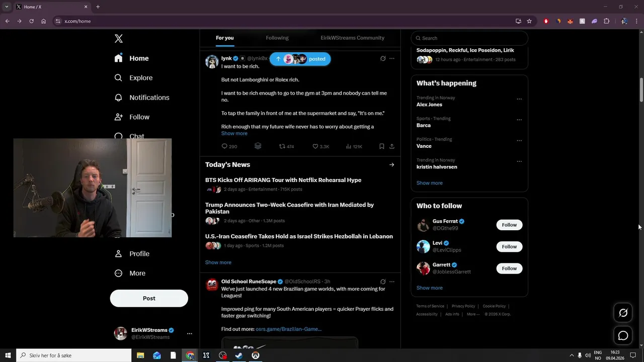The width and height of the screenshot is (644, 362).
Task: Open U.S.-Iran Ceasefire Takes Hold story
Action: pos(299,236)
